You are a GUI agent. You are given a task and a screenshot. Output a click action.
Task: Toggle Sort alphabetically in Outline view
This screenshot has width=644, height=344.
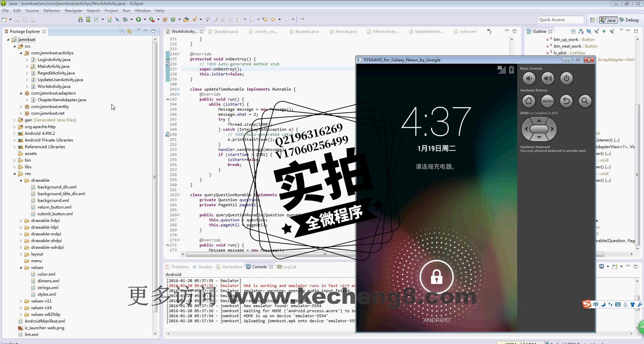[x=581, y=31]
